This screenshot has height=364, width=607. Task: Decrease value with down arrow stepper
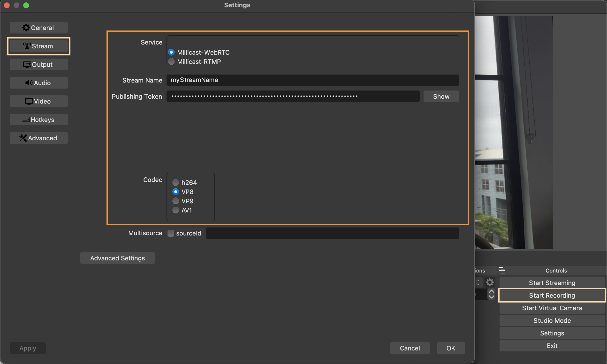(491, 297)
